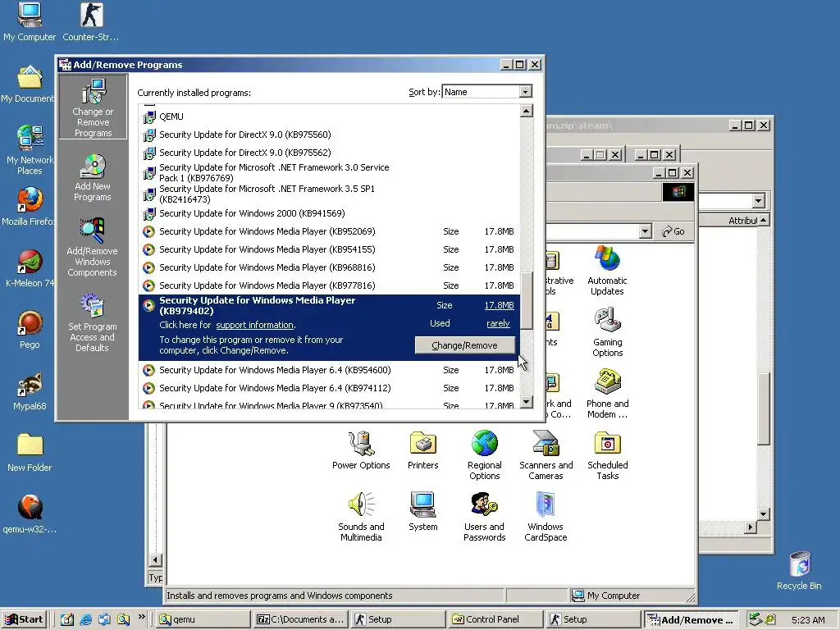Viewport: 840px width, 630px height.
Task: Select Windows Media Player update KB952069
Action: [329, 231]
